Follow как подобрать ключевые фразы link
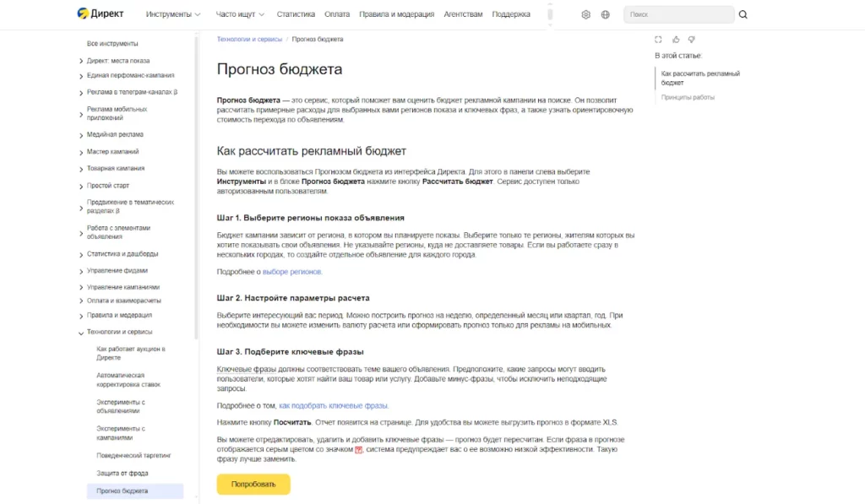865x504 pixels. click(x=333, y=405)
